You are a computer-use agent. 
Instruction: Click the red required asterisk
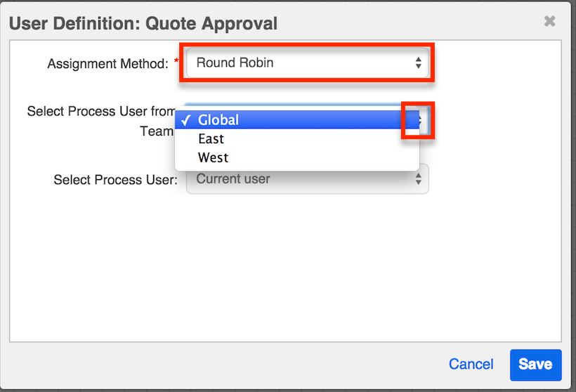pos(176,63)
